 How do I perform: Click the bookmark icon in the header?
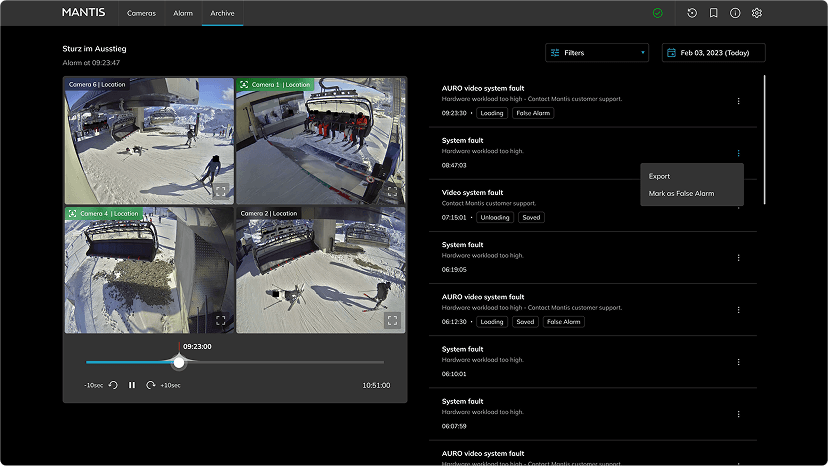(714, 13)
